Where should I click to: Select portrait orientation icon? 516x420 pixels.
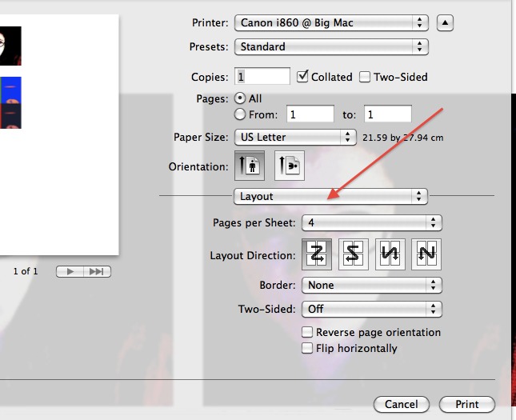click(x=250, y=166)
